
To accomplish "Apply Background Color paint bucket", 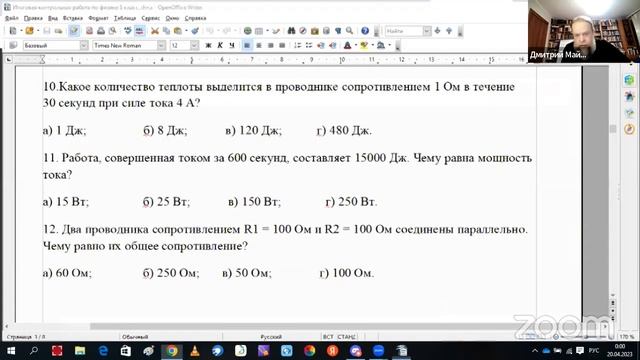I will click(x=381, y=45).
